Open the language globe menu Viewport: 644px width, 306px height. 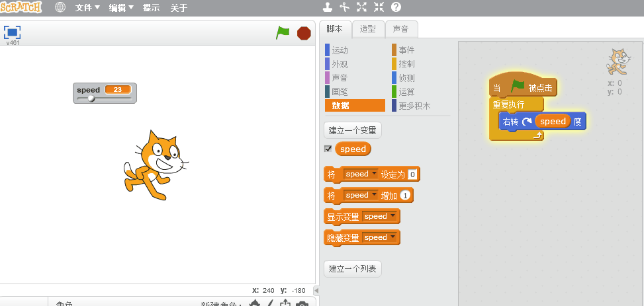pos(60,7)
